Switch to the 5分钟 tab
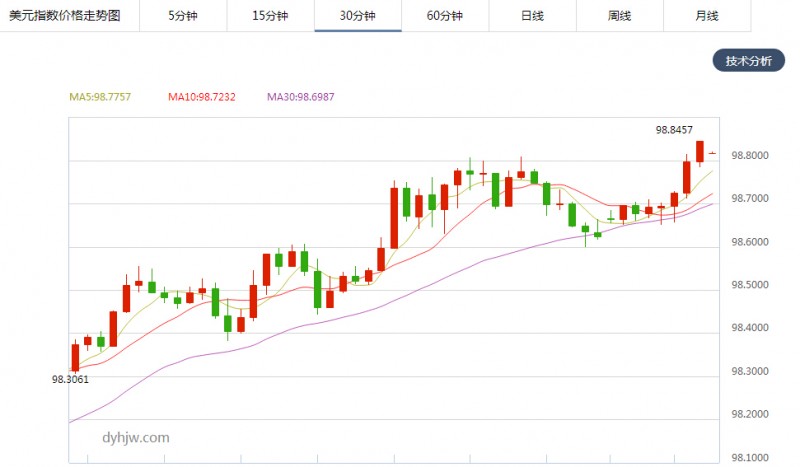Image resolution: width=800 pixels, height=467 pixels. pos(183,16)
